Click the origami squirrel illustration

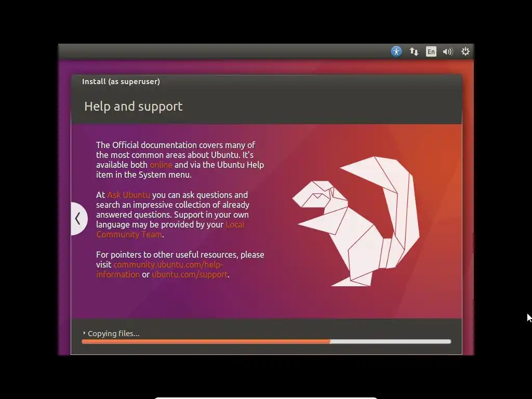click(356, 221)
